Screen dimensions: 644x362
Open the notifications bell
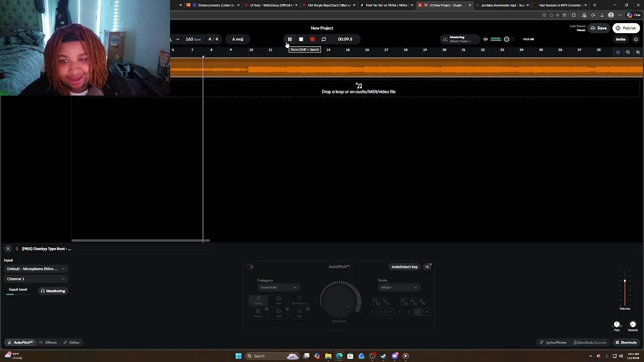636,39
